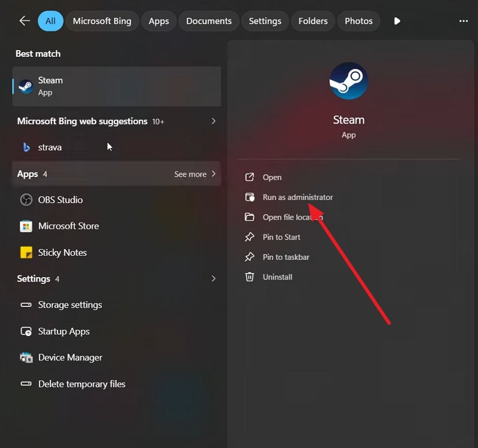
Task: Switch to the Folders filter tab
Action: tap(313, 21)
